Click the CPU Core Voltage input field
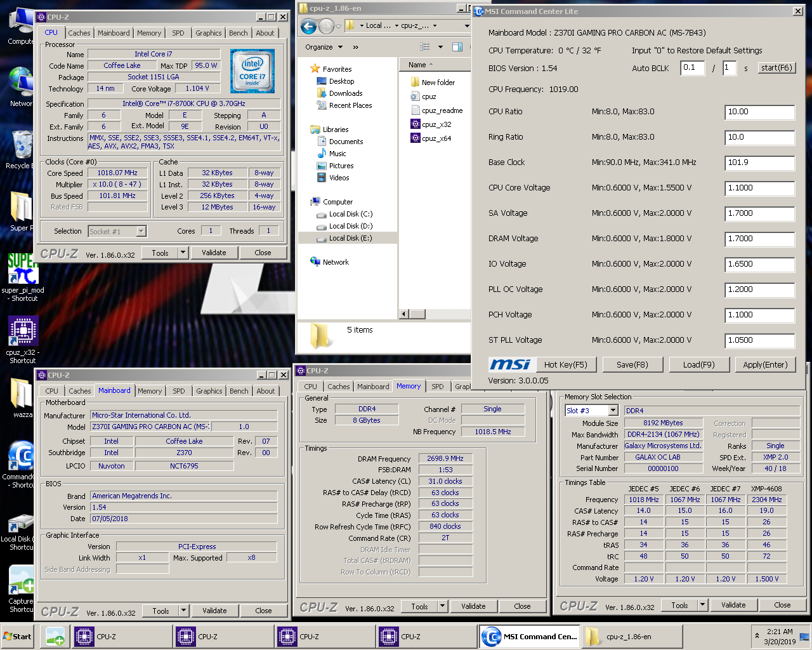 (760, 189)
